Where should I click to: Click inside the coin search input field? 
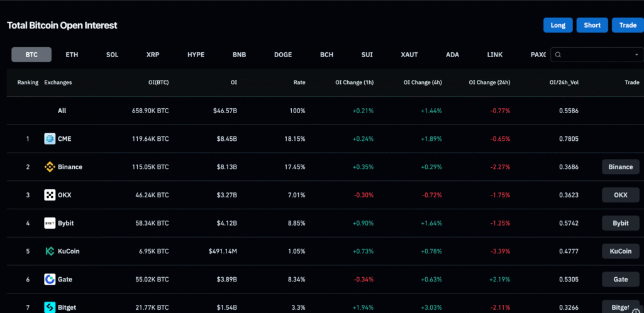point(597,55)
